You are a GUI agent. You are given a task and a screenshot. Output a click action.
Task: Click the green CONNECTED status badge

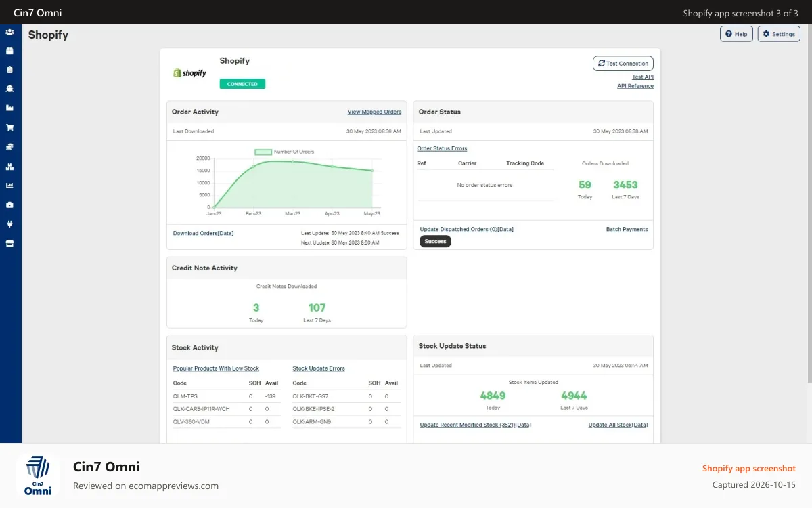242,84
